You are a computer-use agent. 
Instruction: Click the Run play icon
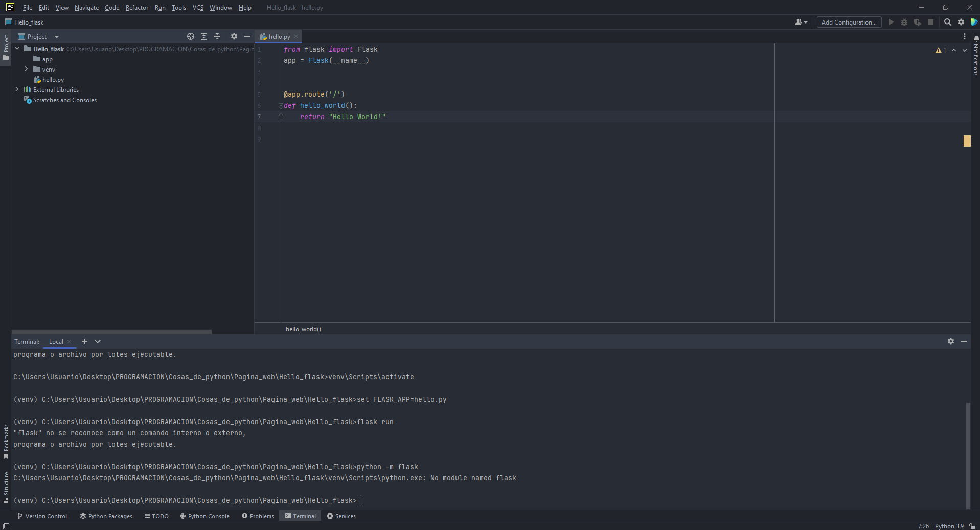click(891, 22)
